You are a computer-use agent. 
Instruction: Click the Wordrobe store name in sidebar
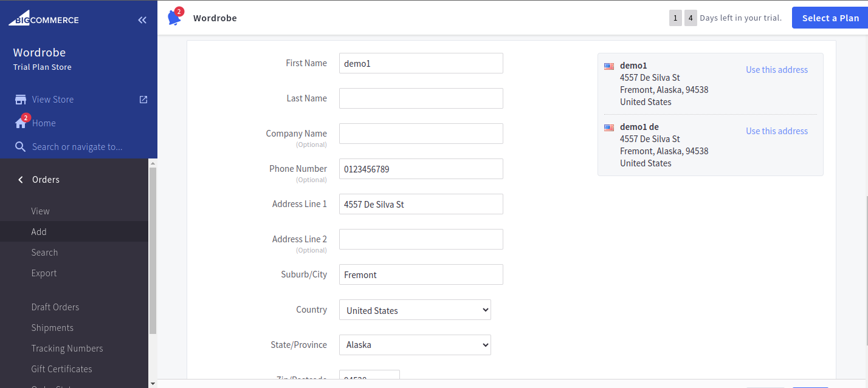point(40,53)
